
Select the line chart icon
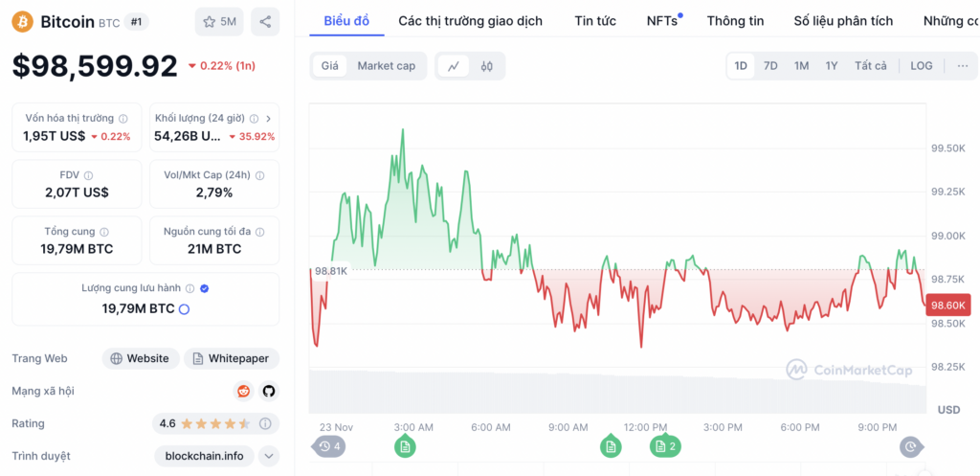[x=454, y=66]
